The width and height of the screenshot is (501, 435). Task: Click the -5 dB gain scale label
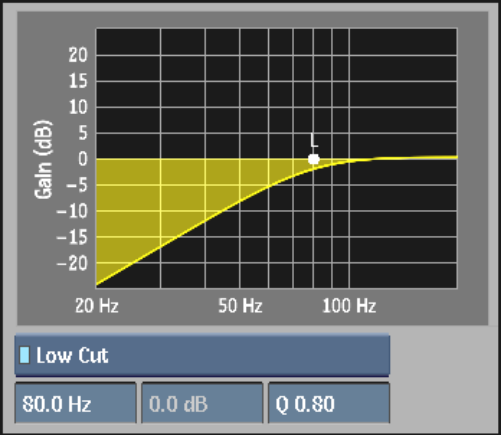77,185
